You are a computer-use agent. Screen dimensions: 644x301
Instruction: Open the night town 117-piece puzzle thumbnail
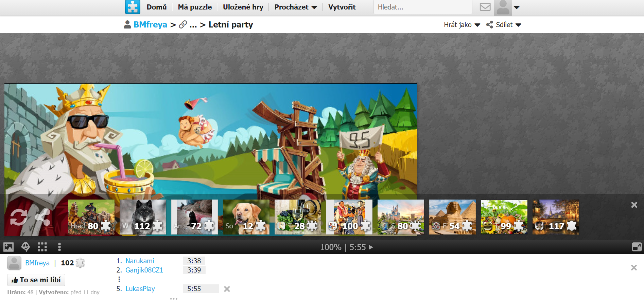[x=556, y=217]
